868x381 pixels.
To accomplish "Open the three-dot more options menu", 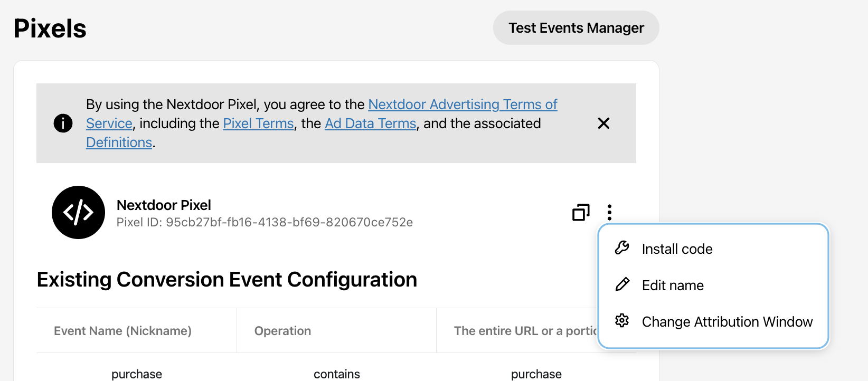I will click(x=609, y=212).
